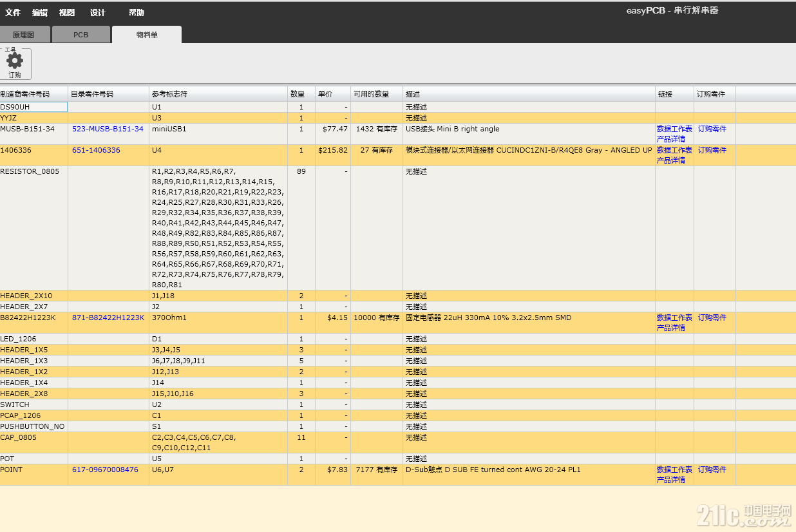This screenshot has height=532, width=796.
Task: Open catalog link 871-B82422H1223K
Action: [108, 318]
